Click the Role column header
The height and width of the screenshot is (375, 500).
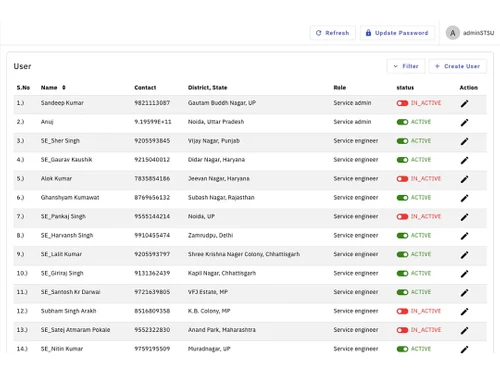coord(340,87)
